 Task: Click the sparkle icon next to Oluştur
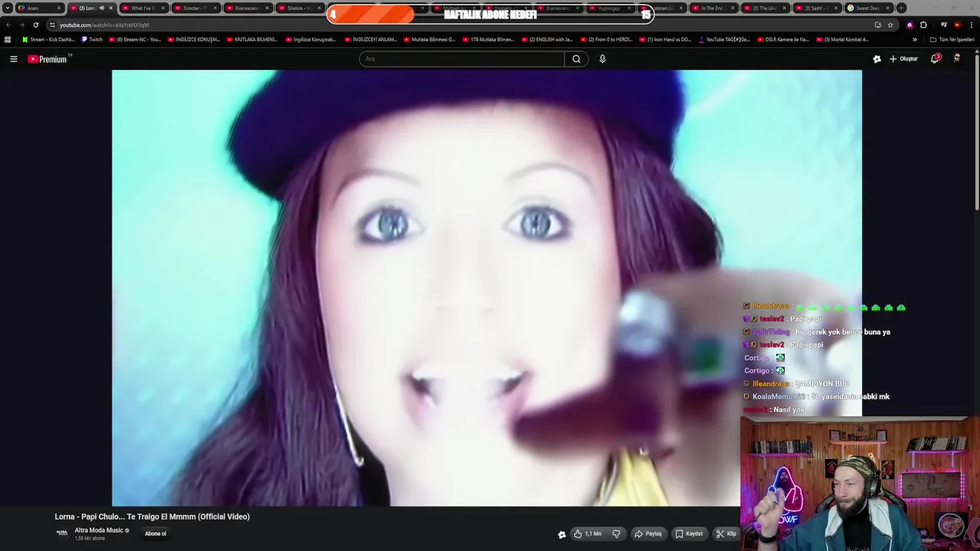877,59
